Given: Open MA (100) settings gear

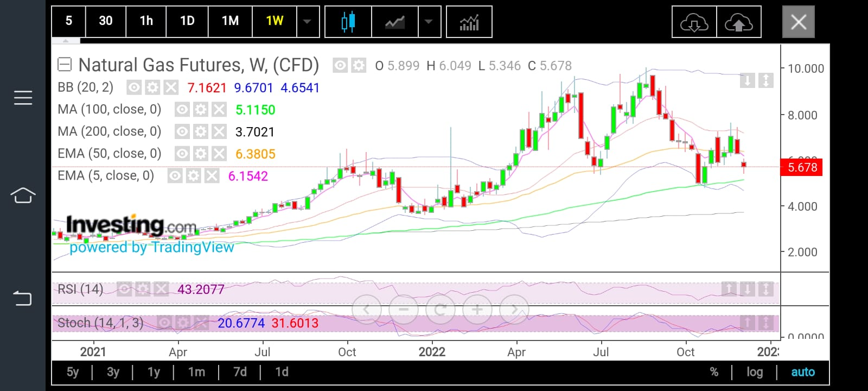Looking at the screenshot, I should coord(201,110).
